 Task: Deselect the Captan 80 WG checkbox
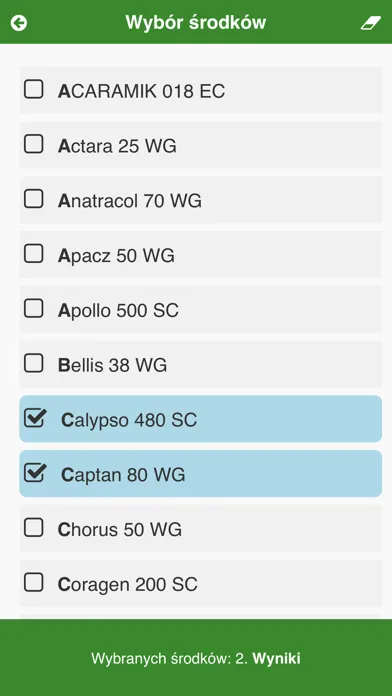click(x=35, y=473)
